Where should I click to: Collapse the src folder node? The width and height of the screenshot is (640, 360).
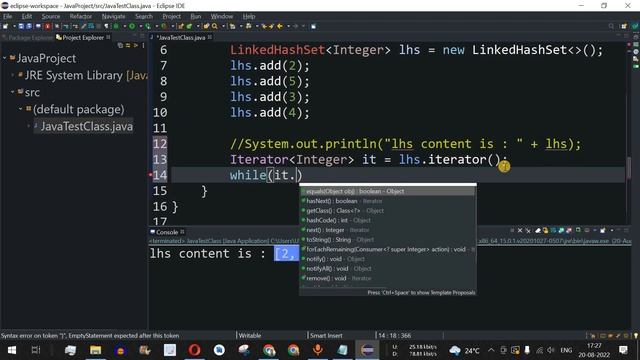(12, 92)
